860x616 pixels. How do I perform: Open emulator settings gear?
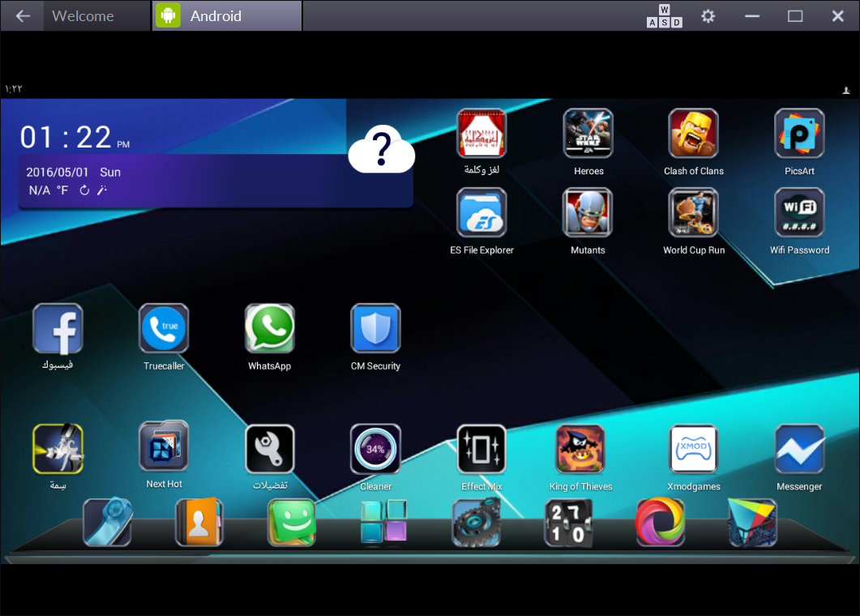[x=708, y=16]
